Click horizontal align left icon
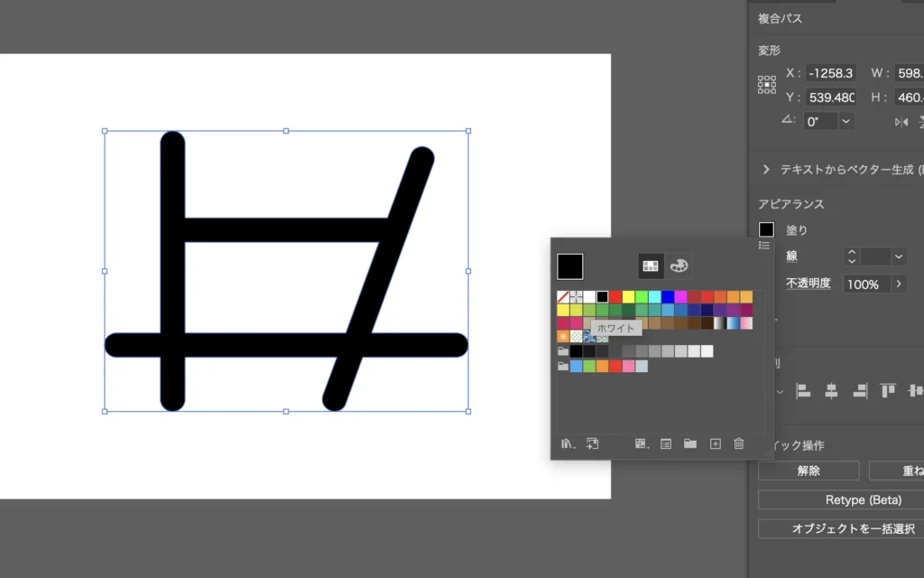Image resolution: width=924 pixels, height=578 pixels. 803,391
